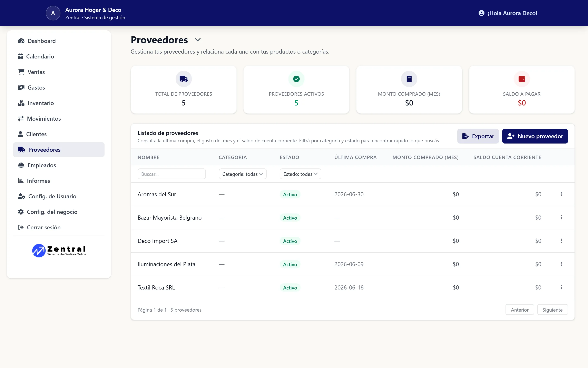Open Ventas from the sidebar menu
This screenshot has height=368, width=588.
(59, 72)
